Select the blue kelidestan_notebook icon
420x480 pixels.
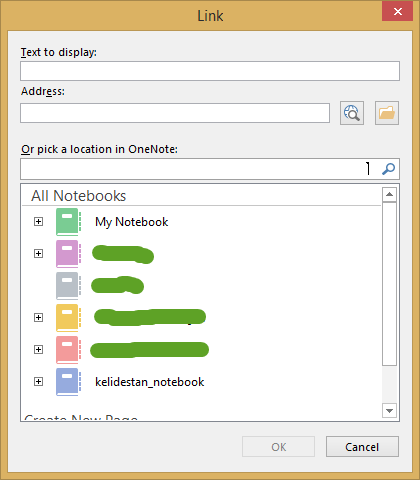click(68, 382)
